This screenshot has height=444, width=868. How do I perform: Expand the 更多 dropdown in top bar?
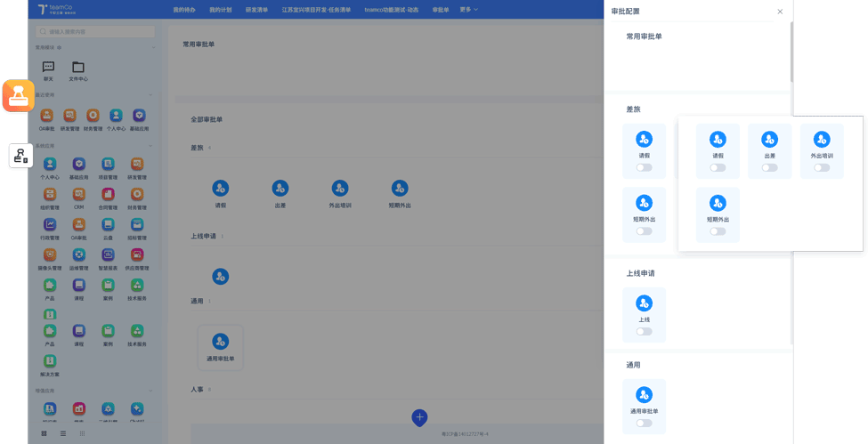click(468, 10)
